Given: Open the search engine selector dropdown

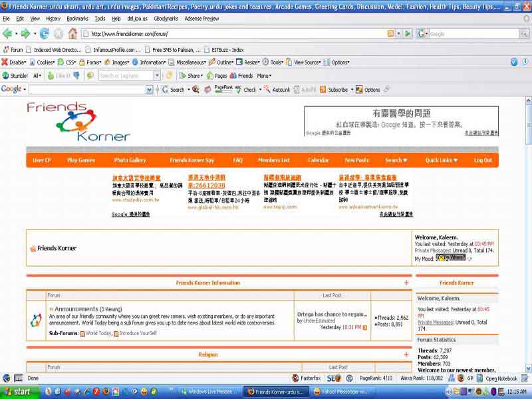Looking at the screenshot, I should [423, 34].
